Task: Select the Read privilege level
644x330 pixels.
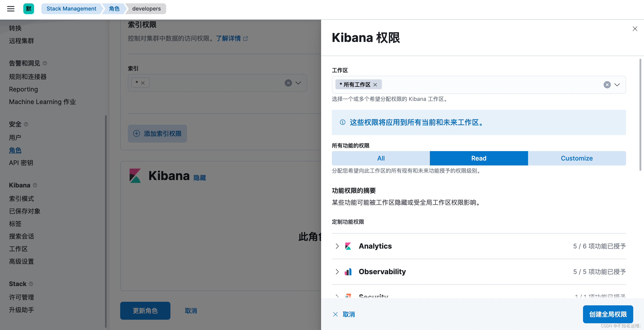Action: pos(479,158)
